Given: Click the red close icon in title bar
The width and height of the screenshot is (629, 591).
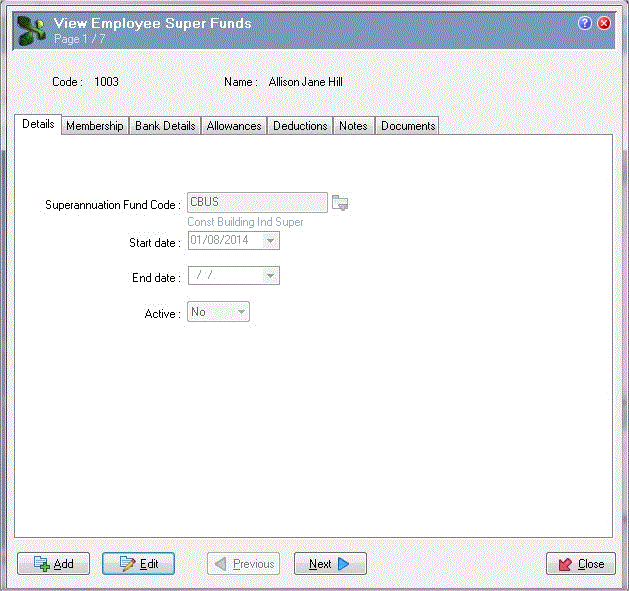Looking at the screenshot, I should [x=603, y=22].
